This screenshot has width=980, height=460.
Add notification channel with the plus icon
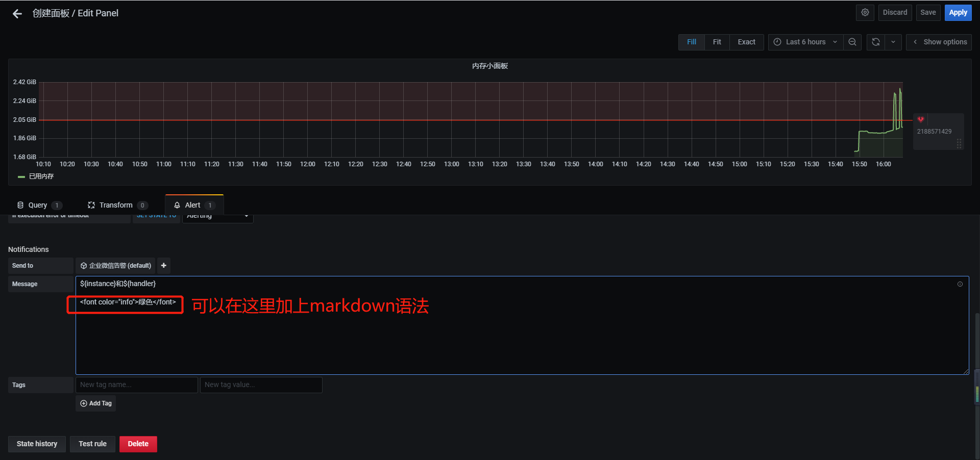pos(164,266)
